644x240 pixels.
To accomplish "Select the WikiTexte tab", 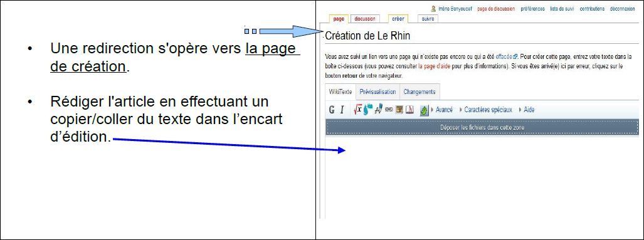I will pyautogui.click(x=340, y=92).
